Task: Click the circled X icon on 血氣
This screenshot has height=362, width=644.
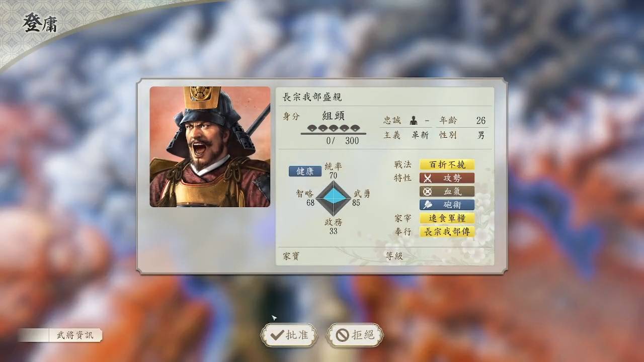Action: [x=428, y=192]
